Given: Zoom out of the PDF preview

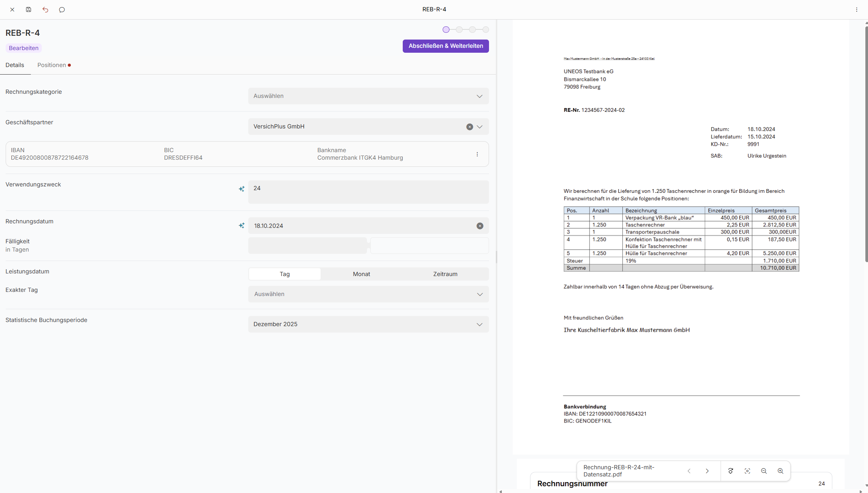Looking at the screenshot, I should [x=764, y=471].
